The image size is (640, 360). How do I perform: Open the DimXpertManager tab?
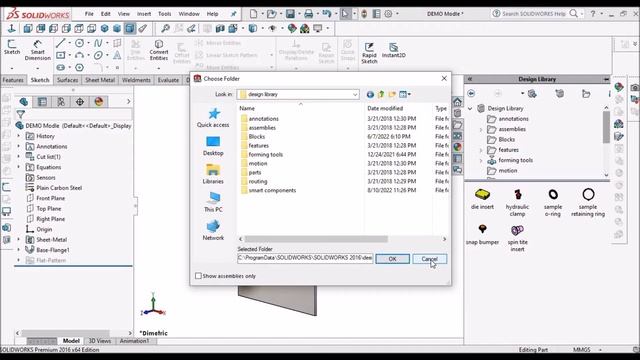[x=80, y=102]
